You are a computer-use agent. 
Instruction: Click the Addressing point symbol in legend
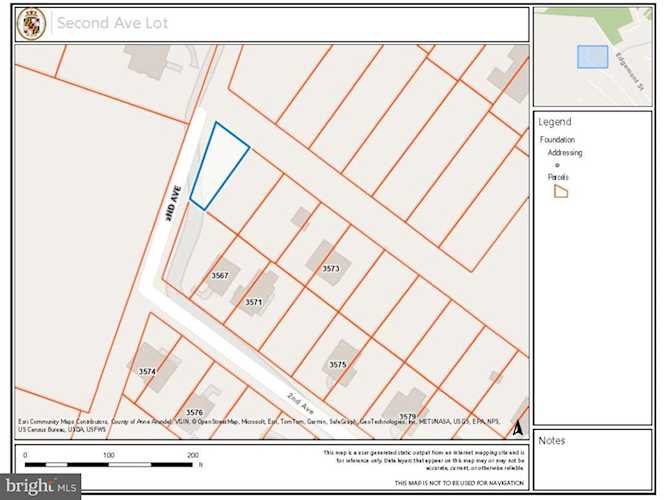pos(557,165)
